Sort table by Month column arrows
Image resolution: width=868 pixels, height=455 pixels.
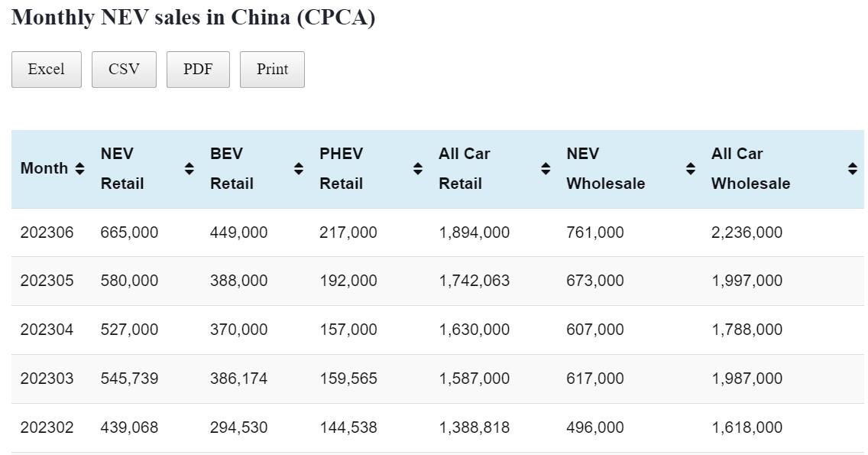(79, 169)
